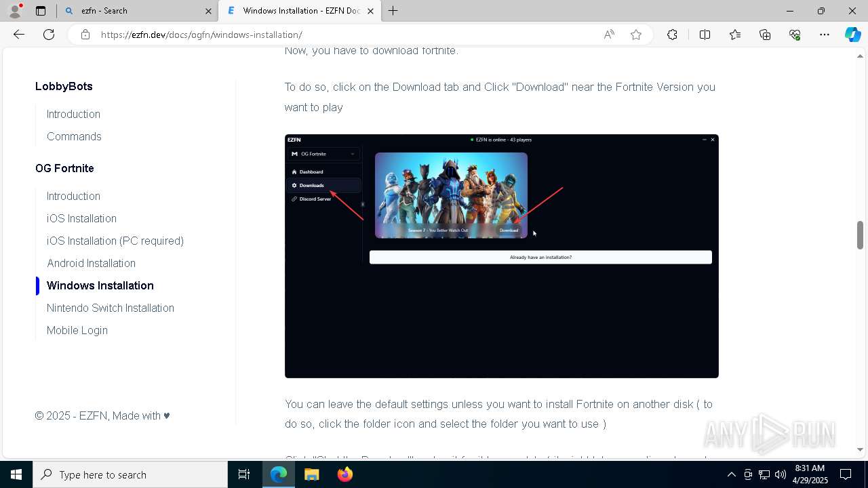Refresh the current page
The image size is (868, 488).
49,35
